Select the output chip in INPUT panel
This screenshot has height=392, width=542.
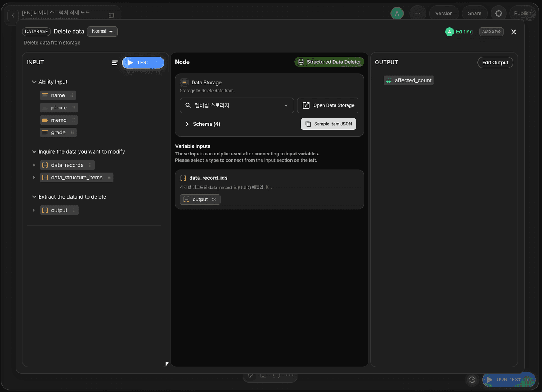(x=59, y=210)
